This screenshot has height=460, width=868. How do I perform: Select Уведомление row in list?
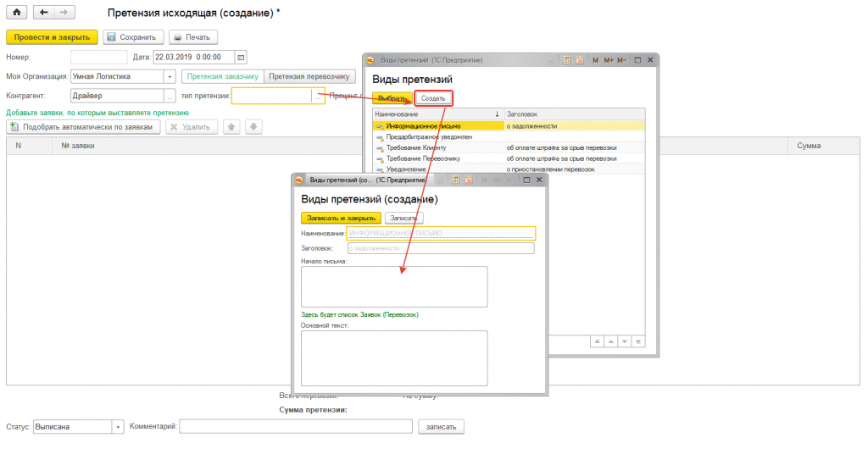click(x=509, y=169)
